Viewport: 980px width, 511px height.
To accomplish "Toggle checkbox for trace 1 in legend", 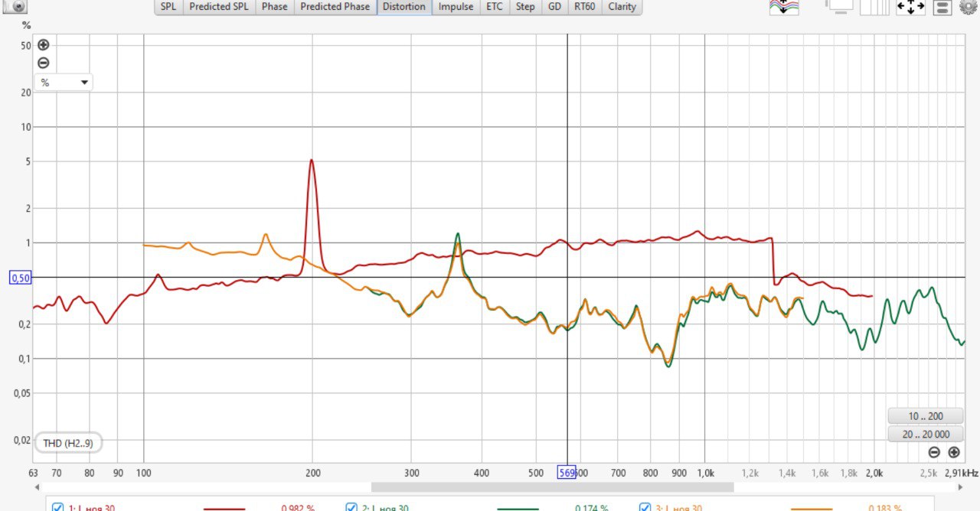I will [x=57, y=507].
